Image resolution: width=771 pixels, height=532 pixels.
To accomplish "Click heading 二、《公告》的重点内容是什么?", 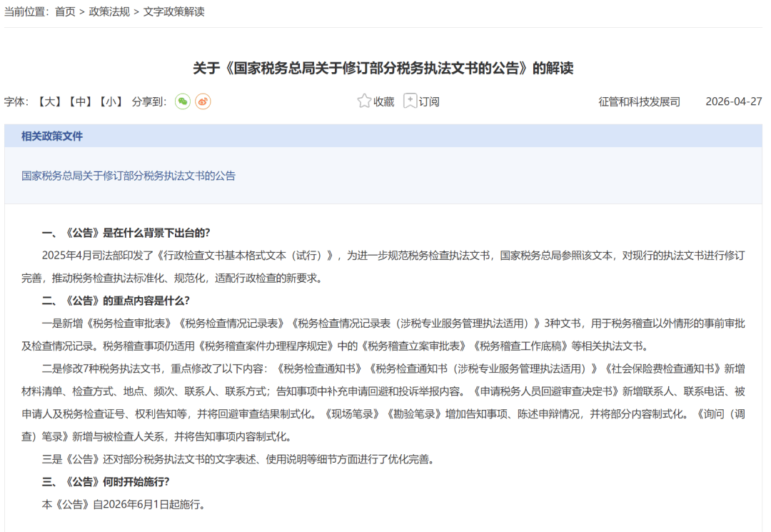I will (x=116, y=301).
